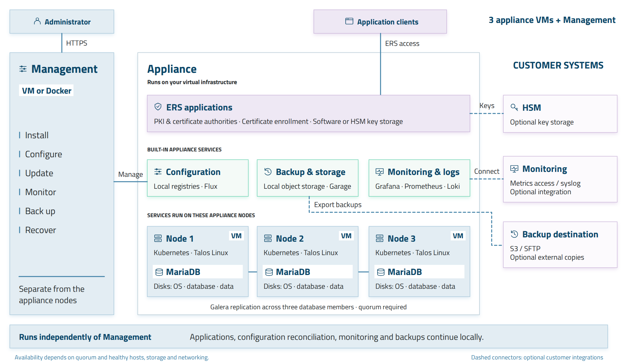The width and height of the screenshot is (627, 364).
Task: Click 'S3 / SFTP' text
Action: tap(525, 248)
